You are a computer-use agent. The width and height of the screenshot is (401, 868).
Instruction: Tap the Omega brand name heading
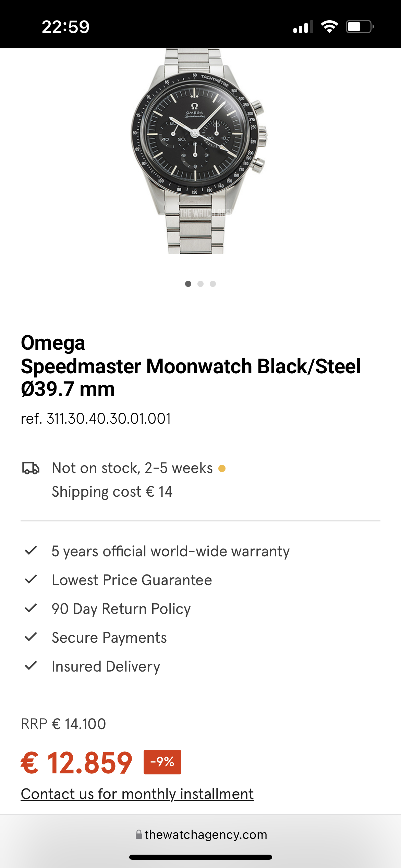coord(53,343)
